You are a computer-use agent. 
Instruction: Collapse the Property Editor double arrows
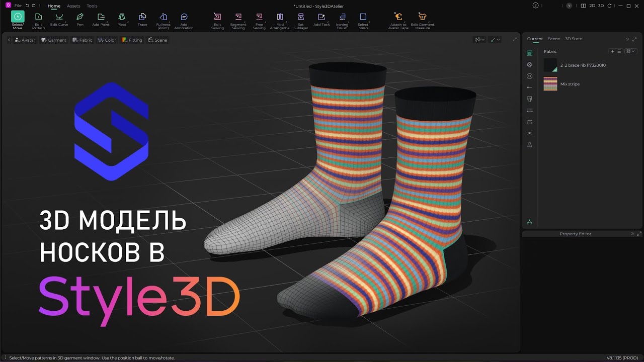(x=633, y=234)
